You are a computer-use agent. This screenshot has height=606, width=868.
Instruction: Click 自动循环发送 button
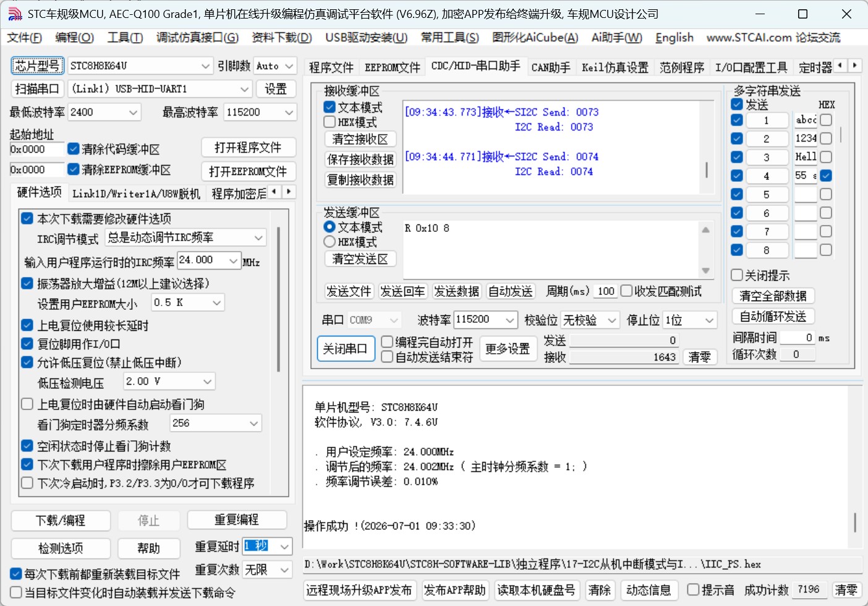[773, 317]
